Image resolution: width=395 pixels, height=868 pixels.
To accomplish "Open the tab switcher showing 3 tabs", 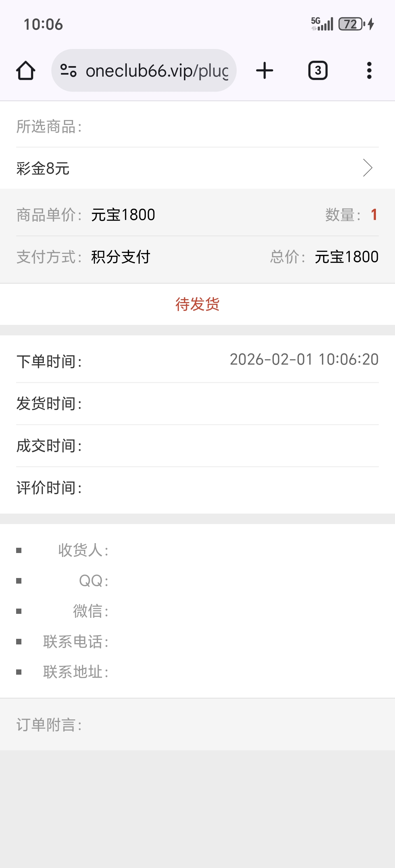I will [318, 70].
